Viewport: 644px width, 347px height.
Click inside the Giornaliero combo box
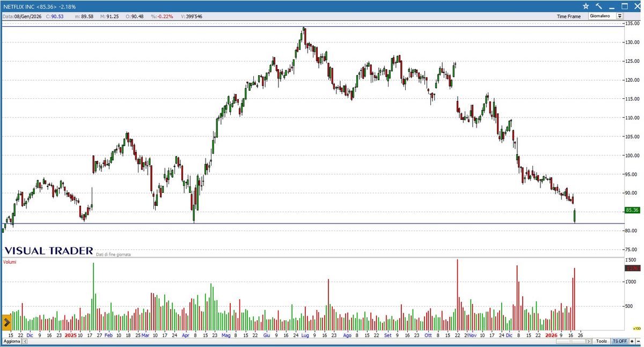click(600, 16)
